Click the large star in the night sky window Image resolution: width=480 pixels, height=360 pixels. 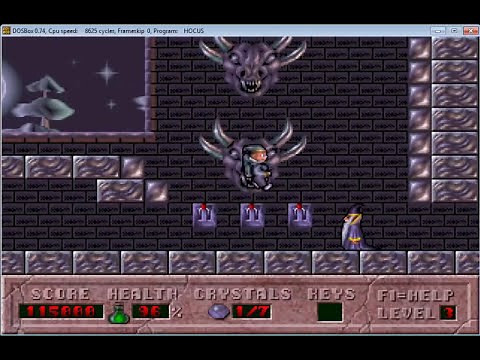click(107, 73)
